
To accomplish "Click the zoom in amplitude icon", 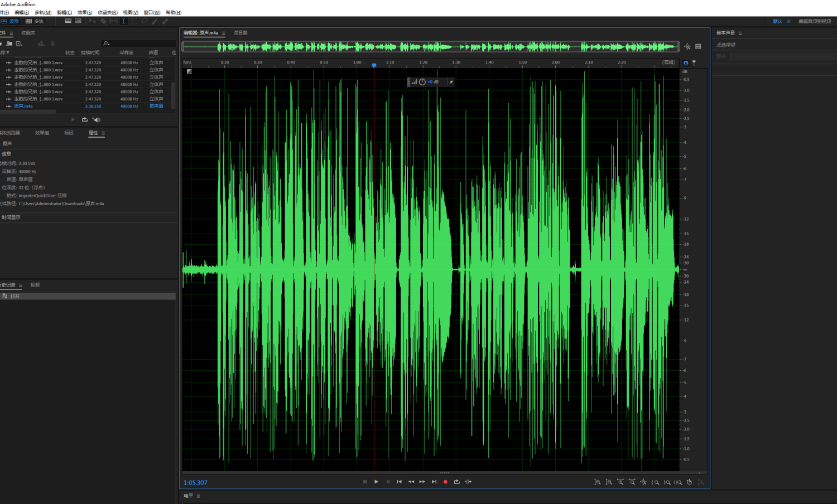I will 597,482.
